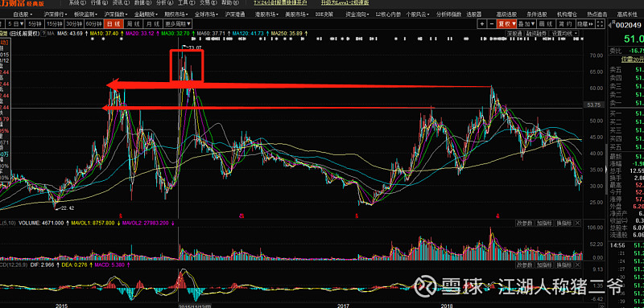Select the 周线 weekly period
644x308 pixels.
pyautogui.click(x=133, y=23)
